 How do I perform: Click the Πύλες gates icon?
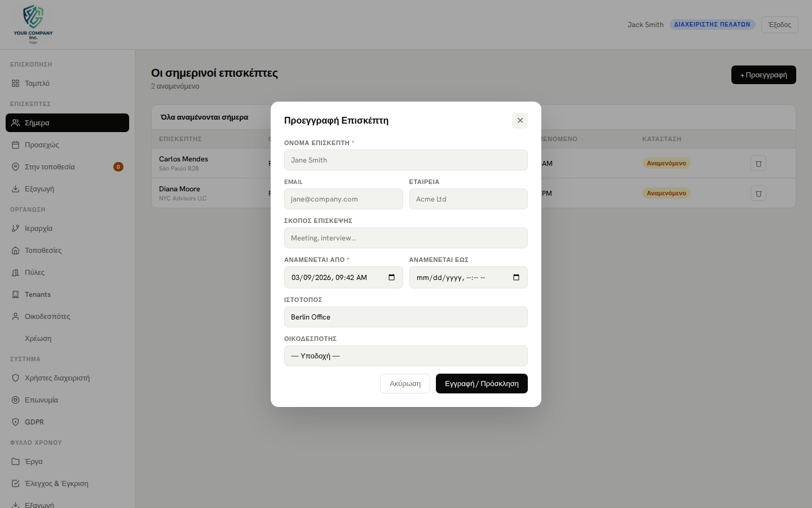15,272
